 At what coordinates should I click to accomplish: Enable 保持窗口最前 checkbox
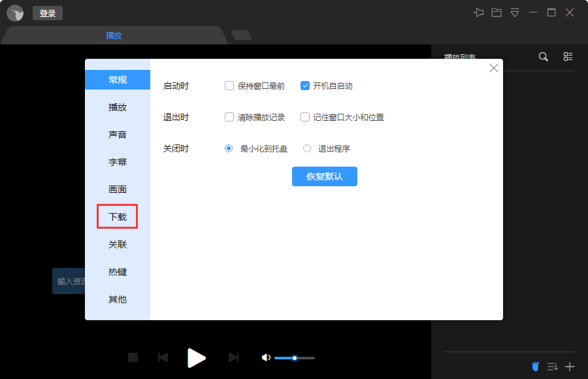229,85
